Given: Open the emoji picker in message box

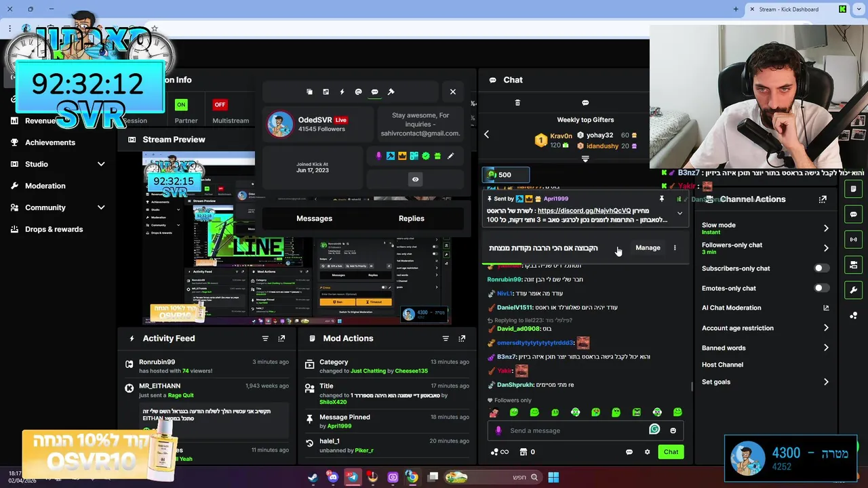Looking at the screenshot, I should [x=673, y=430].
